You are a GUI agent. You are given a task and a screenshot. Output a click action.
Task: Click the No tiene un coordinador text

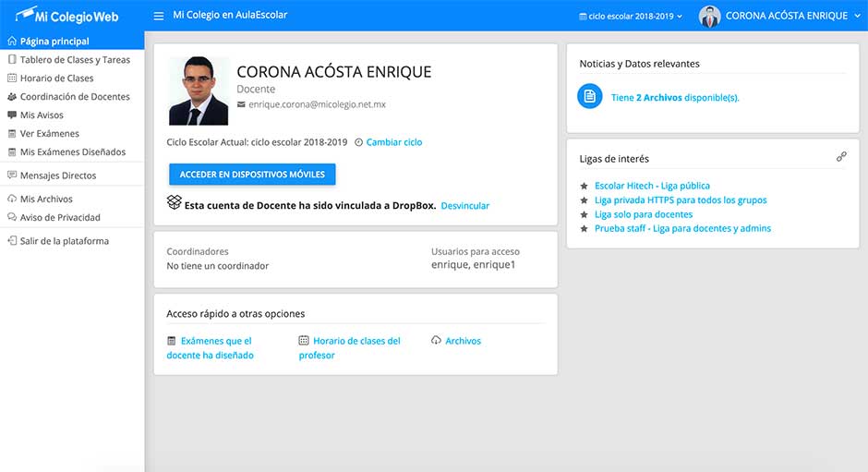tap(218, 266)
